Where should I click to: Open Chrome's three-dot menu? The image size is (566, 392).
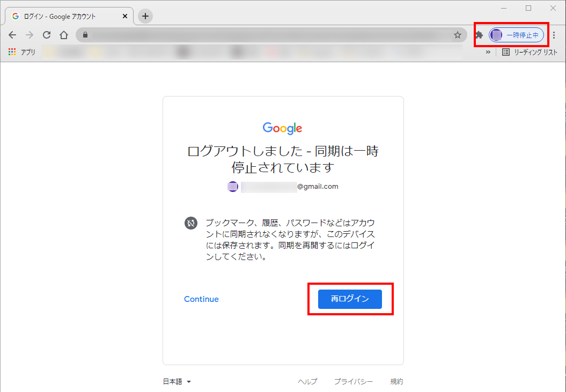point(554,35)
